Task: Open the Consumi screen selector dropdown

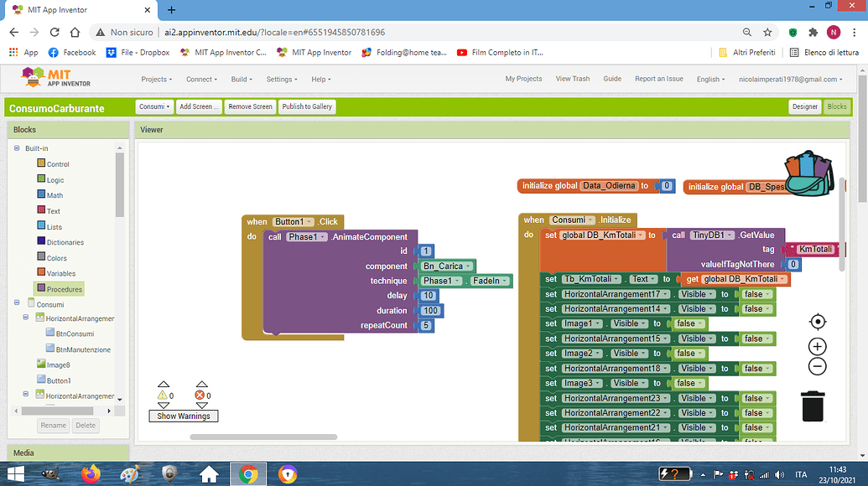Action: tap(154, 106)
